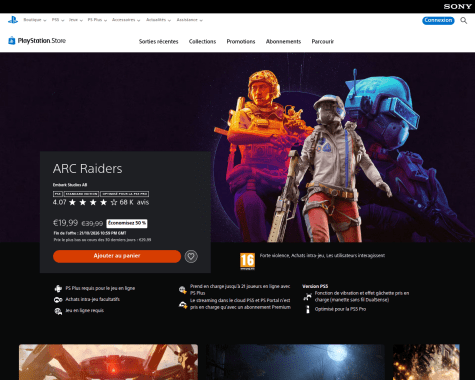Screen dimensions: 475x380
Task: Click the Sony logo in top bar
Action: click(x=457, y=6)
